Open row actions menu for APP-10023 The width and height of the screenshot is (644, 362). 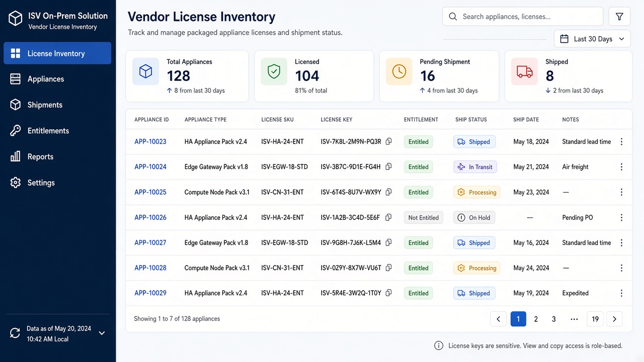(621, 142)
